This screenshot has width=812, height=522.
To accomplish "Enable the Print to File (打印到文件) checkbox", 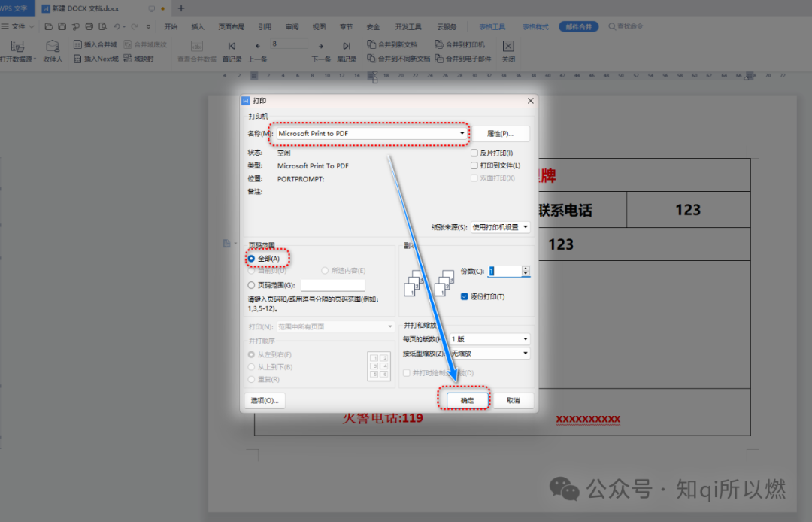I will [x=474, y=165].
